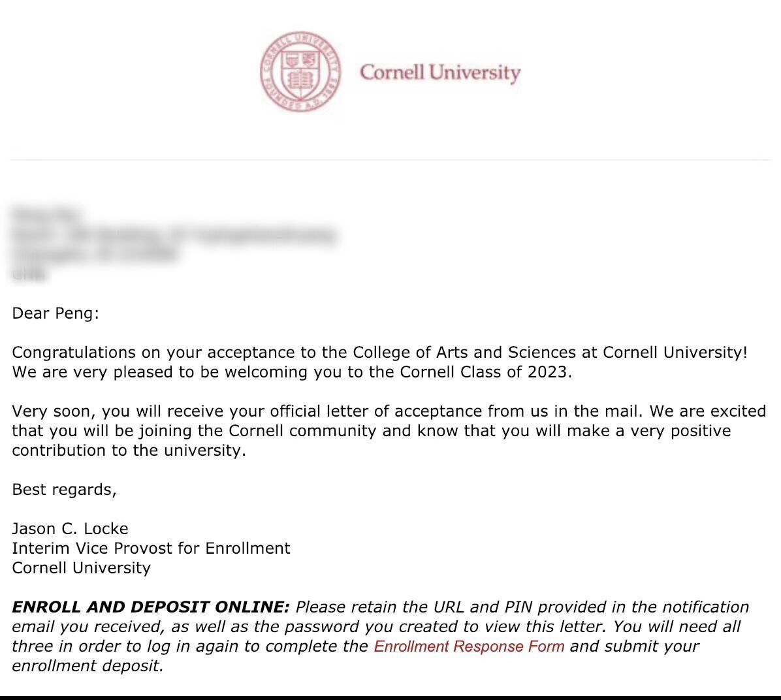Image resolution: width=781 pixels, height=700 pixels.
Task: Click the signature name Jason C. Locke
Action: pos(70,529)
